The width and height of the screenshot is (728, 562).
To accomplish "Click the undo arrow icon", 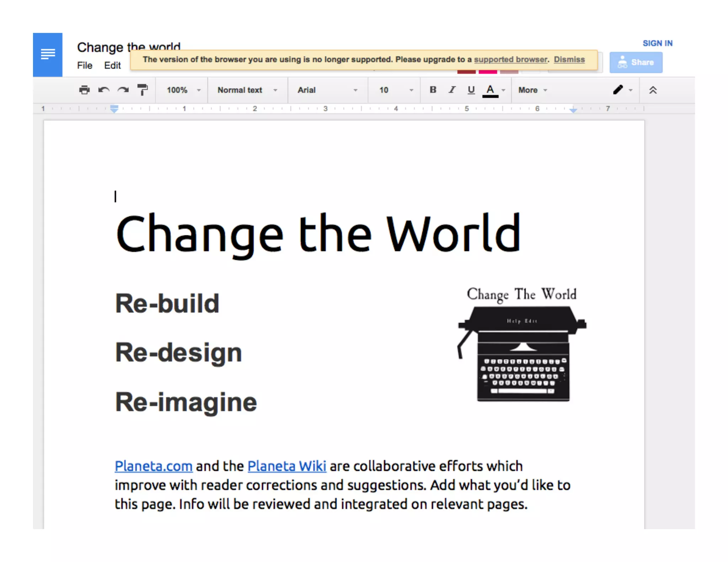I will (104, 90).
